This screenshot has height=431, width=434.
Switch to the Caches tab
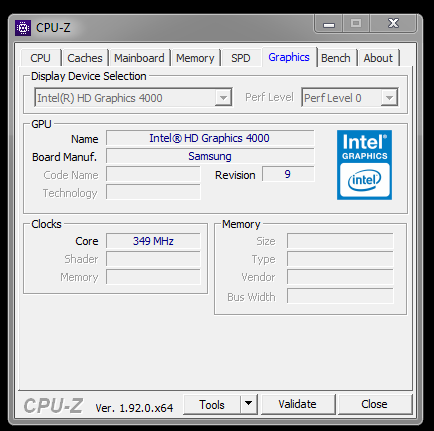coord(85,58)
